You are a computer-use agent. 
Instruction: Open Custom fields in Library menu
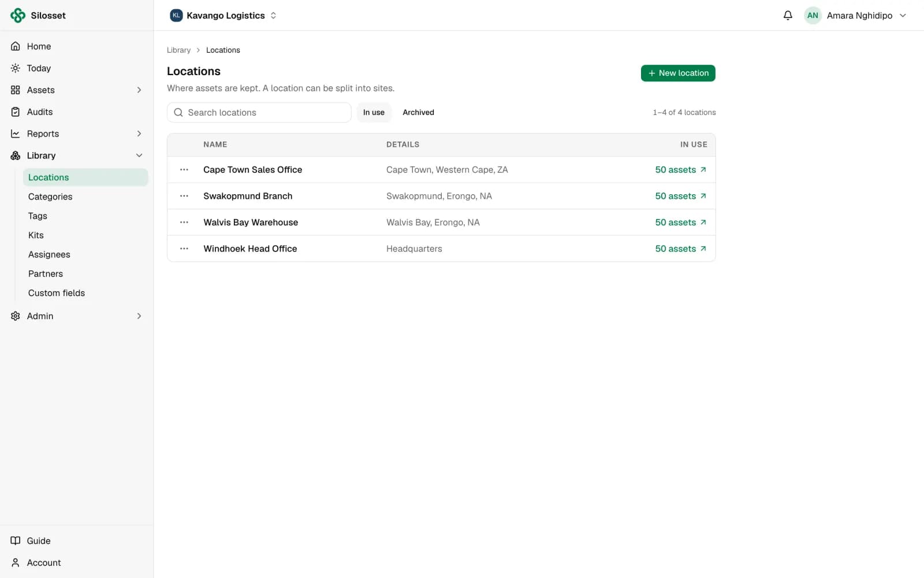point(85,293)
